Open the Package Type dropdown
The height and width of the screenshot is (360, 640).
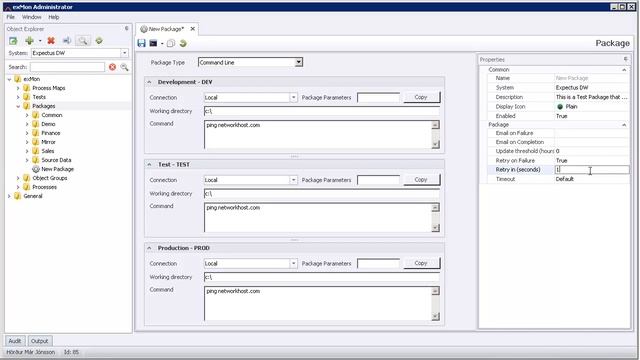point(299,62)
